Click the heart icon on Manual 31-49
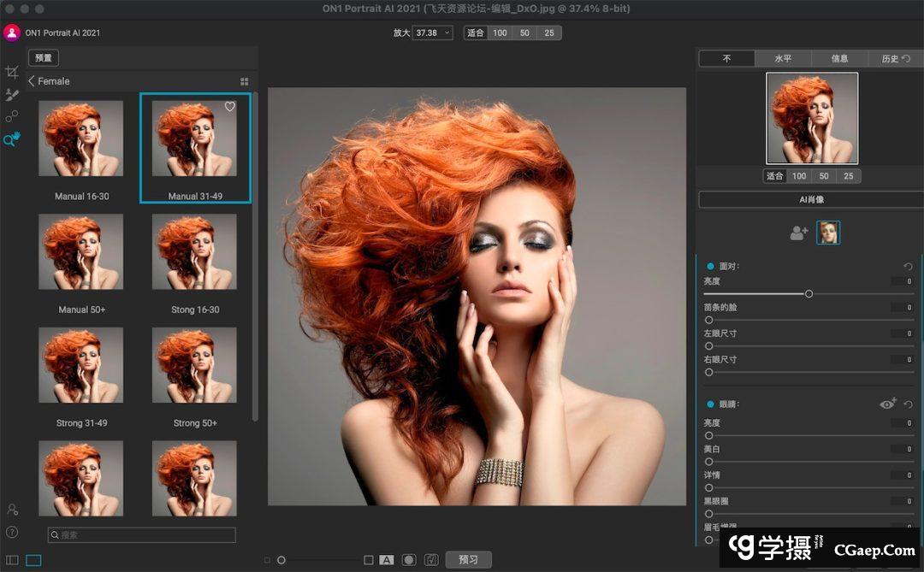Image resolution: width=924 pixels, height=572 pixels. tap(230, 107)
